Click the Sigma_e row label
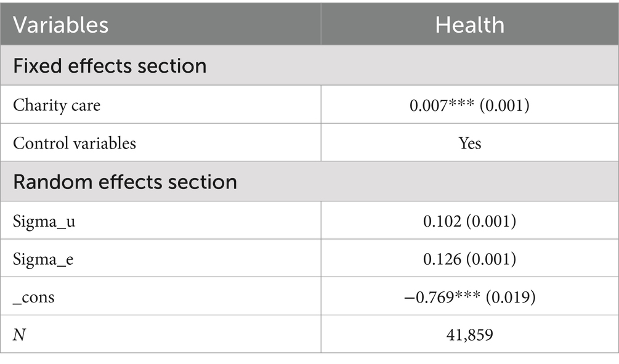The width and height of the screenshot is (619, 364). pos(43,259)
